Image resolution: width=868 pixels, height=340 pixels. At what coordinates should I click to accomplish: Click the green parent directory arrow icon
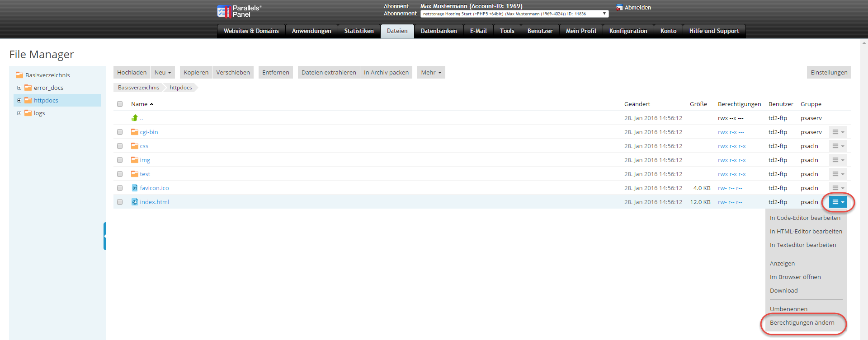pyautogui.click(x=135, y=118)
